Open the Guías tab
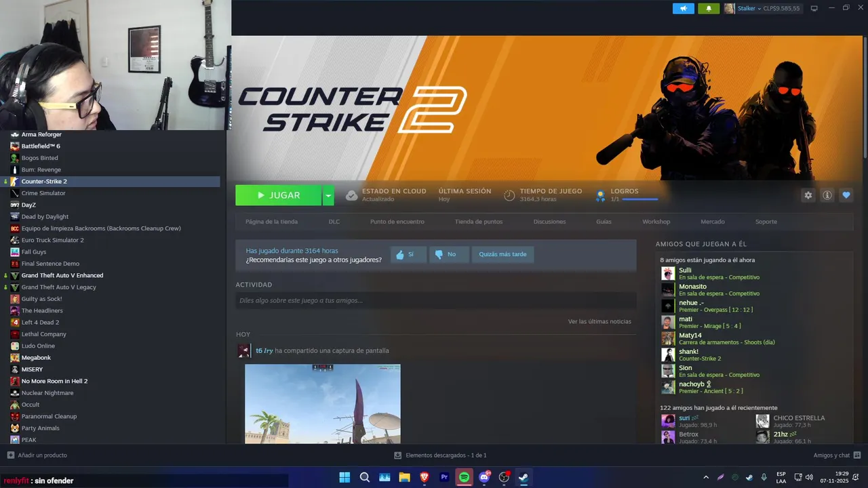 click(x=604, y=222)
